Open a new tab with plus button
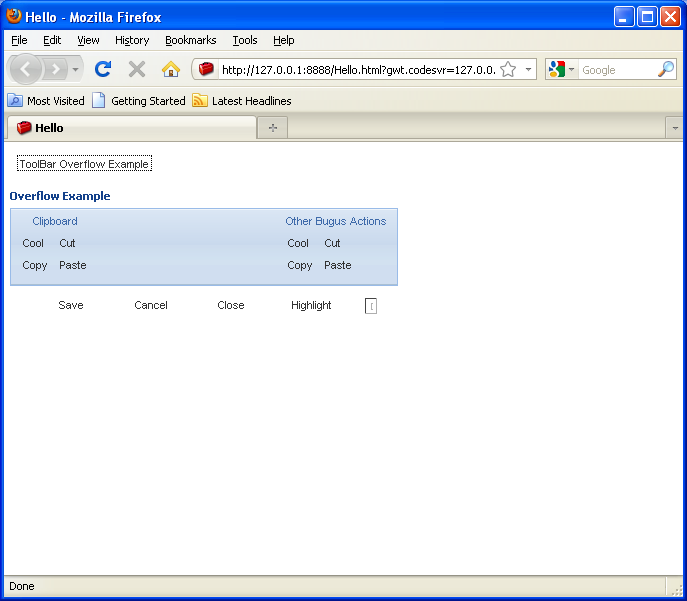 (x=273, y=128)
